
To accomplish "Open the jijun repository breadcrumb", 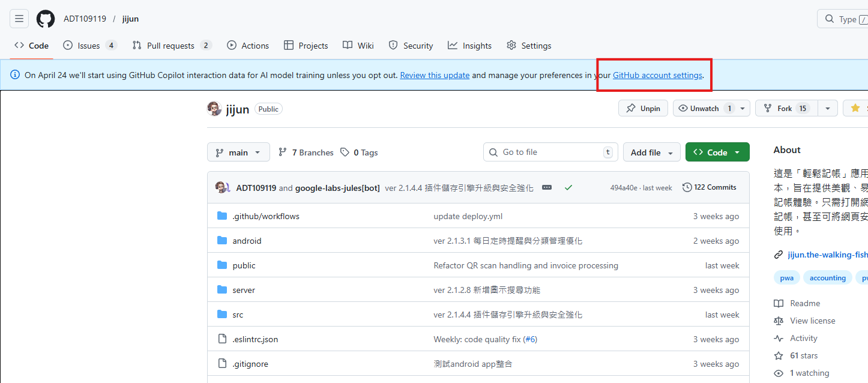I will coord(130,19).
